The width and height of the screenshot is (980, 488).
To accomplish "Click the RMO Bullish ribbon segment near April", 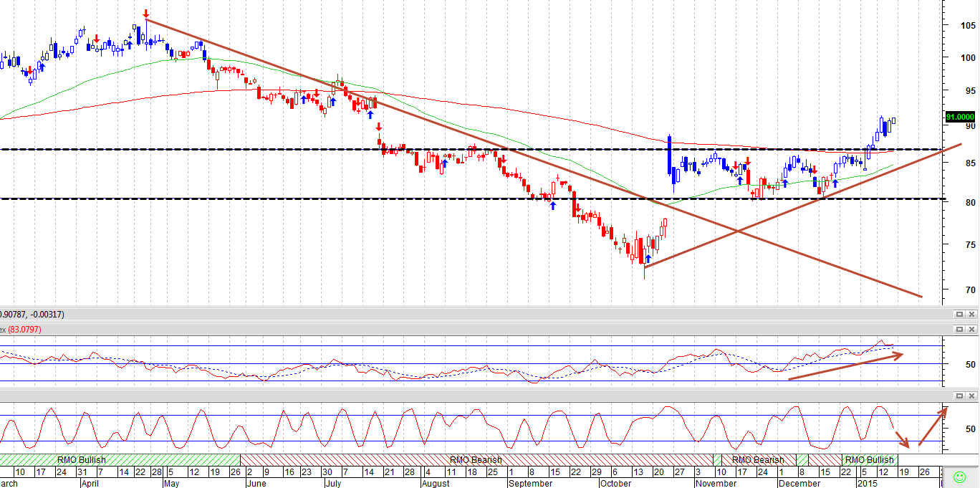I will pos(82,459).
